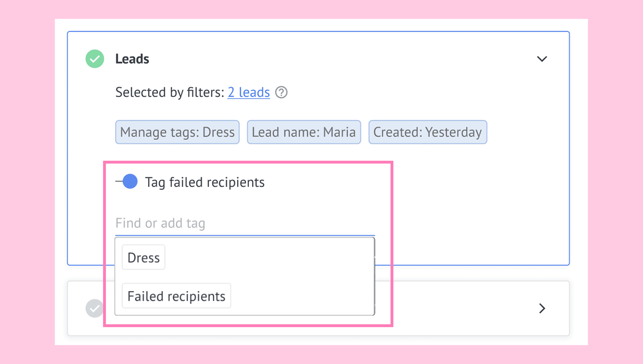Viewport: 643px width, 364px height.
Task: Toggle the Tag failed recipients switch
Action: click(126, 181)
